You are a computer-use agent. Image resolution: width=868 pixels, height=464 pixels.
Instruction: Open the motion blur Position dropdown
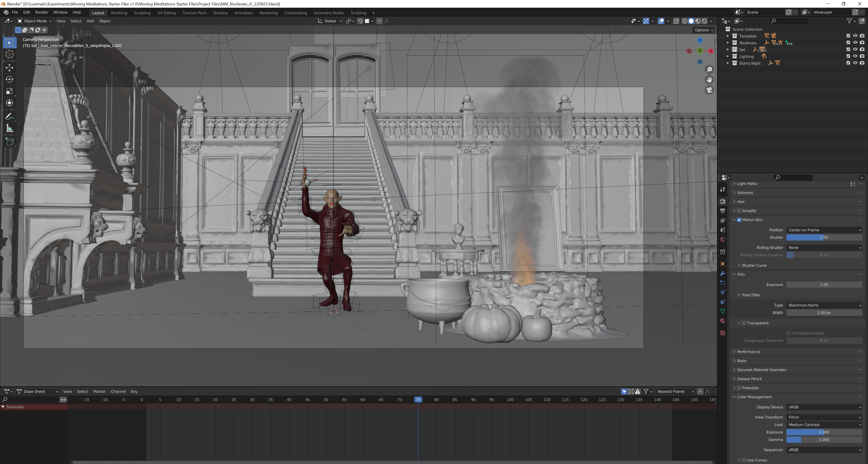click(x=824, y=230)
